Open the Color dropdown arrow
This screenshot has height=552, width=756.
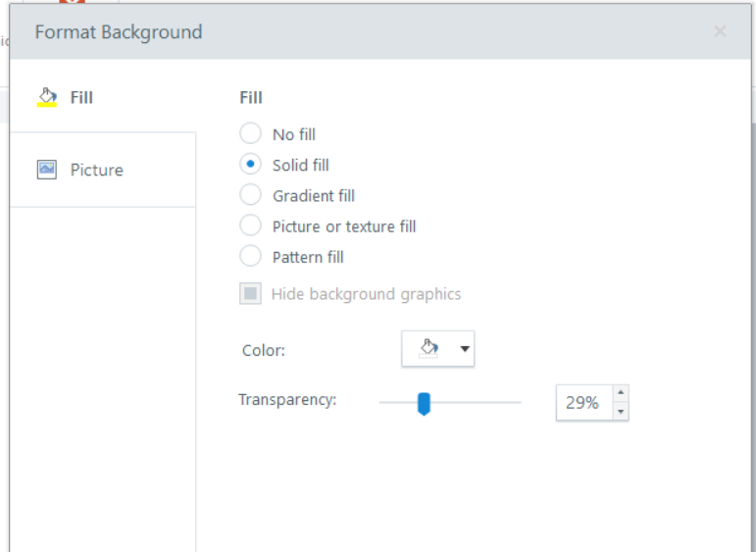click(465, 349)
